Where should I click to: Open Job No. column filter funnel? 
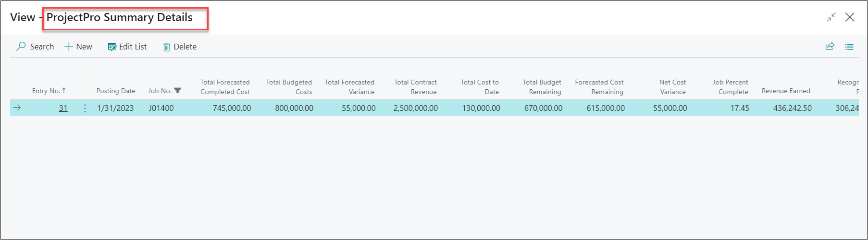click(178, 90)
